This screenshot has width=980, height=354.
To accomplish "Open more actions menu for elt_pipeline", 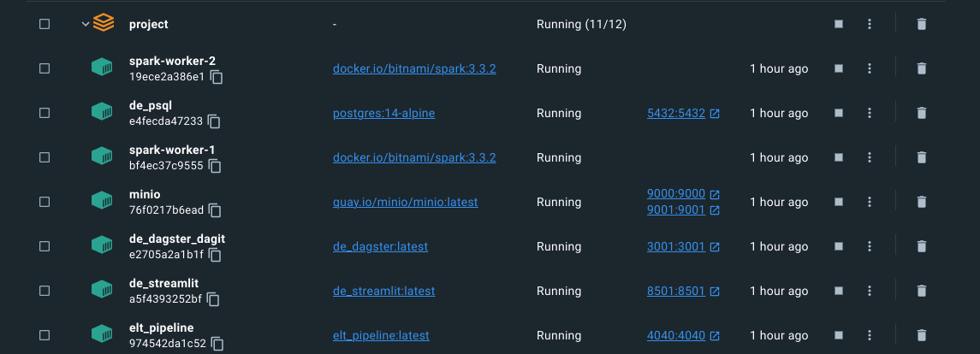I will tap(870, 335).
